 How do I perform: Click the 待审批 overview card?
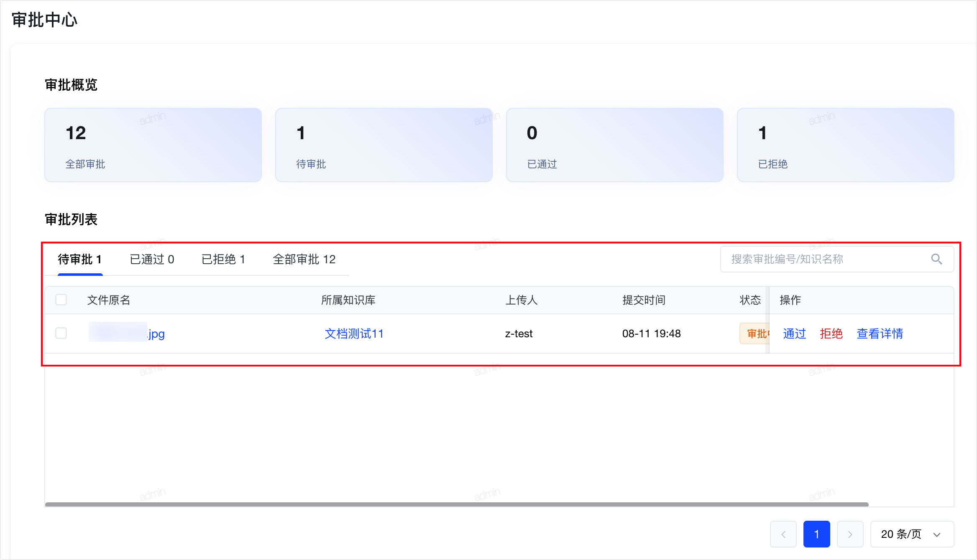tap(384, 145)
